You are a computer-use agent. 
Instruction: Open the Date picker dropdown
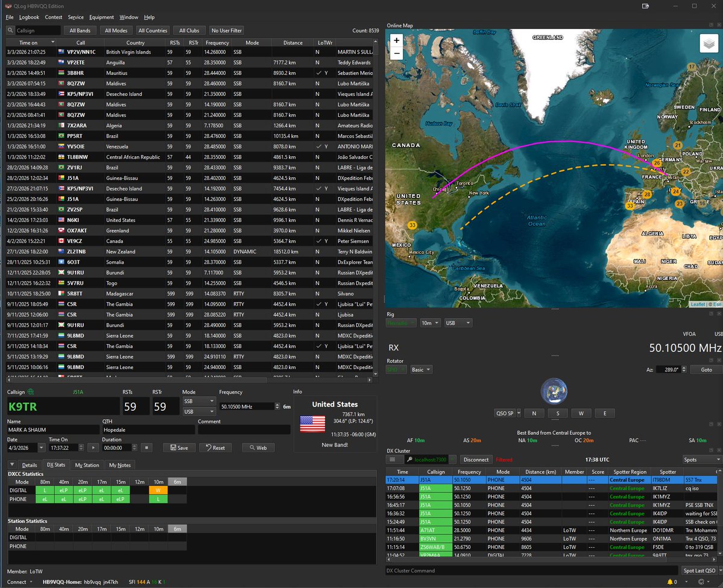tap(41, 448)
